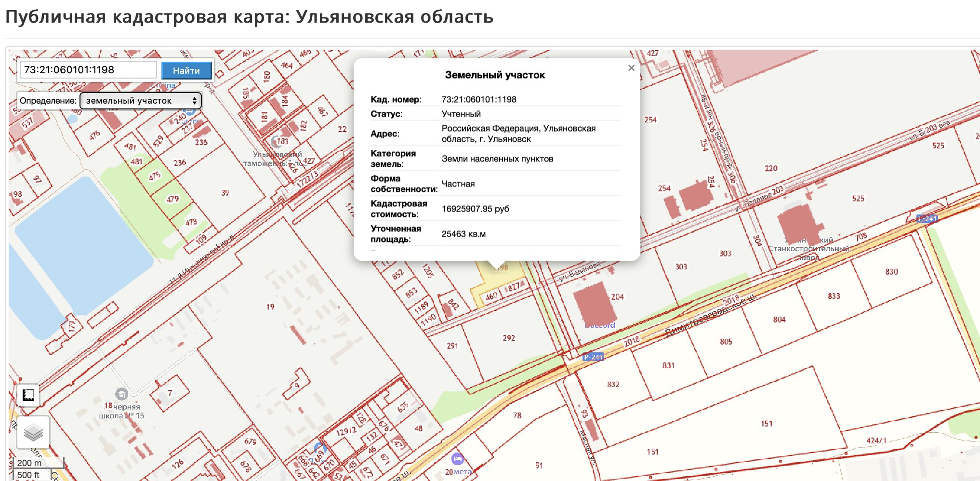Close the Земельный участок info popup
Viewport: 980px width, 481px height.
[631, 68]
